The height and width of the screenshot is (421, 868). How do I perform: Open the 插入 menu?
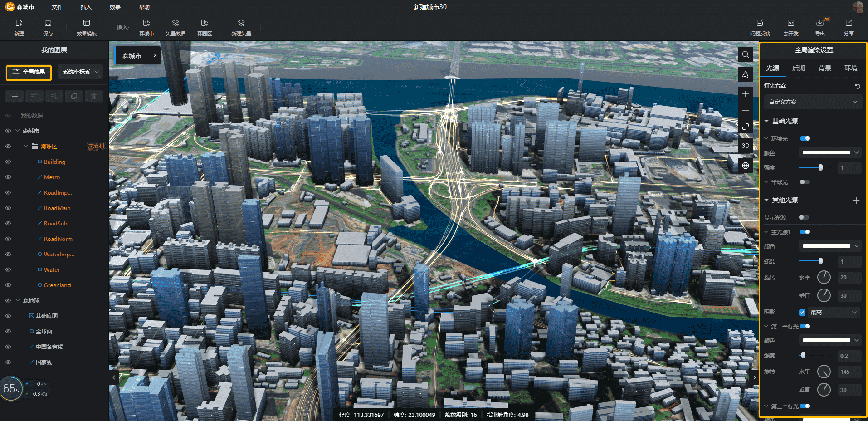coord(86,7)
